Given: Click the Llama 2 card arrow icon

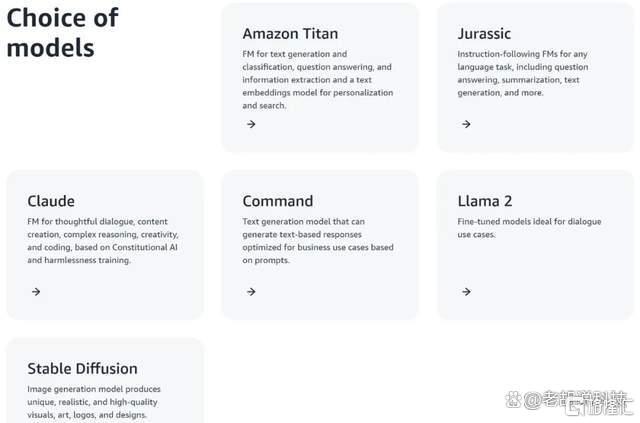Looking at the screenshot, I should pyautogui.click(x=466, y=292).
